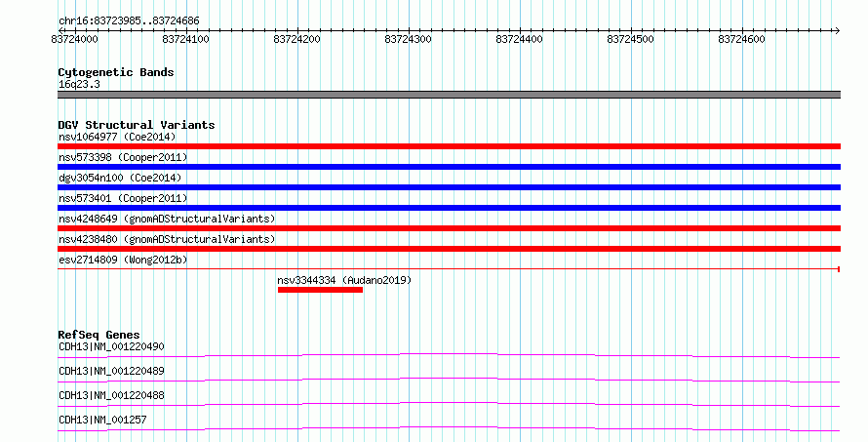
Task: Open nsv4238480 (gnomADStructuralVariants) entry
Action: pyautogui.click(x=167, y=239)
